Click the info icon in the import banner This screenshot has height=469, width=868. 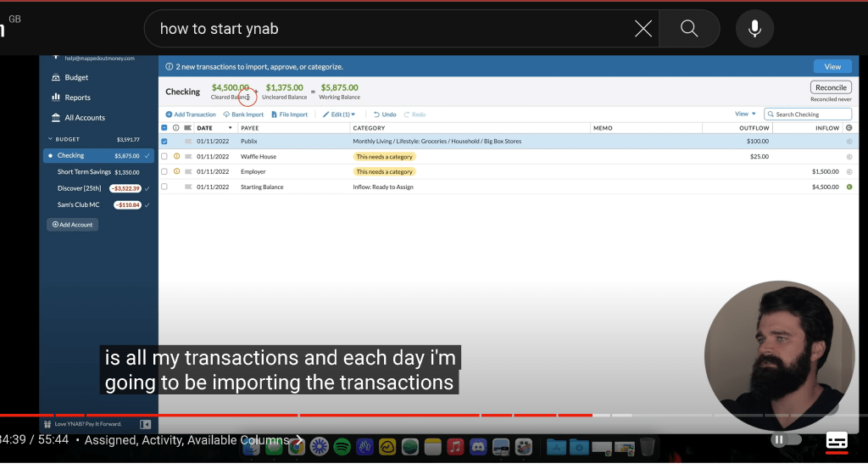click(170, 66)
